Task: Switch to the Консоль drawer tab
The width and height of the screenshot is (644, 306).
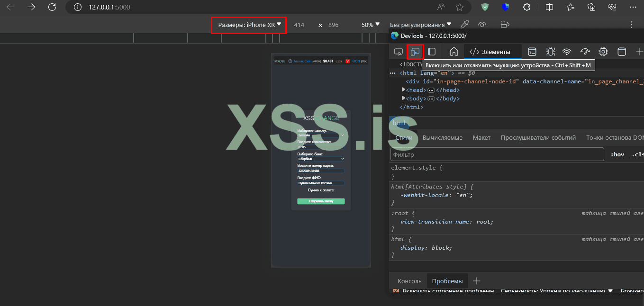Action: pyautogui.click(x=409, y=281)
